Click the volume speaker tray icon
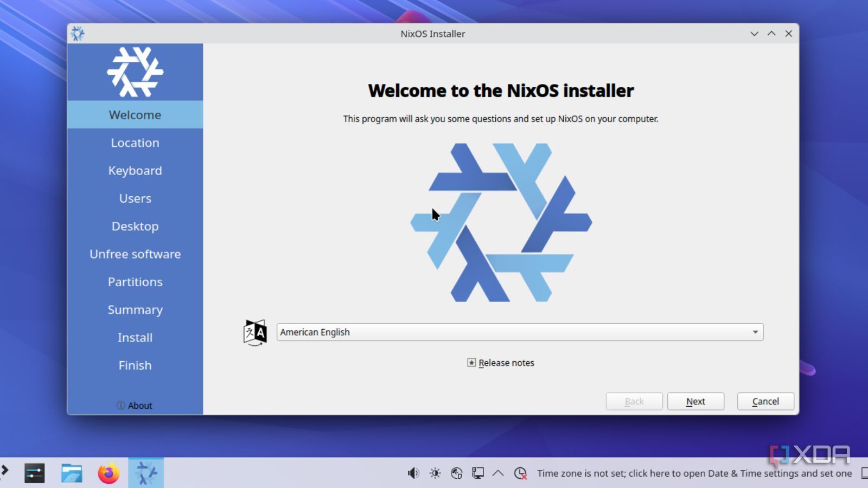This screenshot has width=868, height=488. [x=413, y=473]
